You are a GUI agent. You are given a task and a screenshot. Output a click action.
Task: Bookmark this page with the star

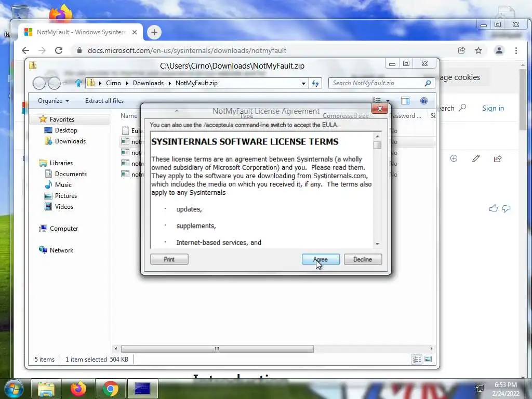click(478, 50)
